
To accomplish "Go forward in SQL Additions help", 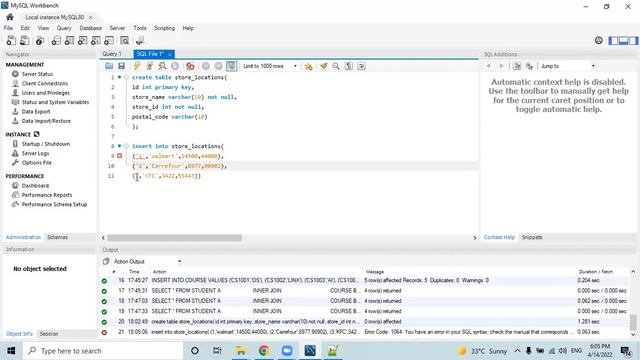I will click(x=501, y=66).
